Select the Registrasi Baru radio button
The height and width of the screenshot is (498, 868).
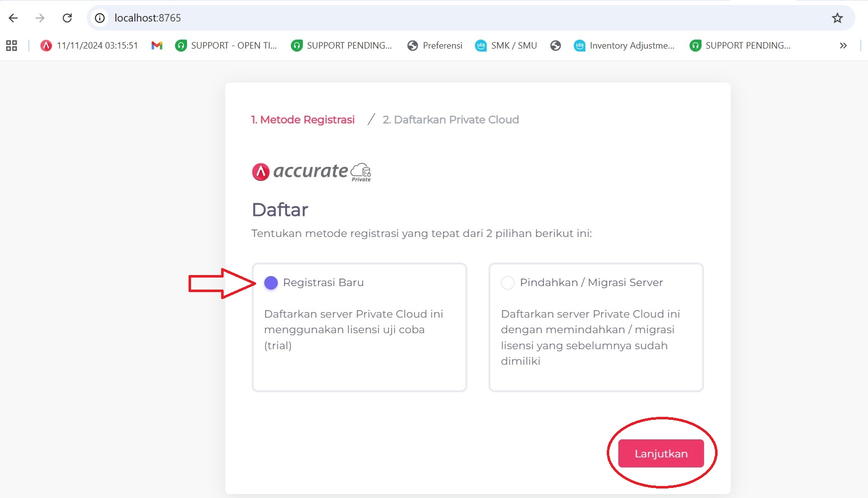point(271,283)
